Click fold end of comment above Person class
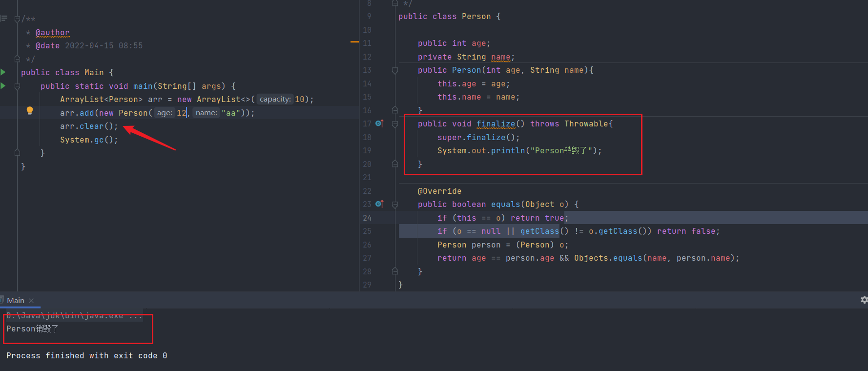This screenshot has width=868, height=371. (x=395, y=3)
